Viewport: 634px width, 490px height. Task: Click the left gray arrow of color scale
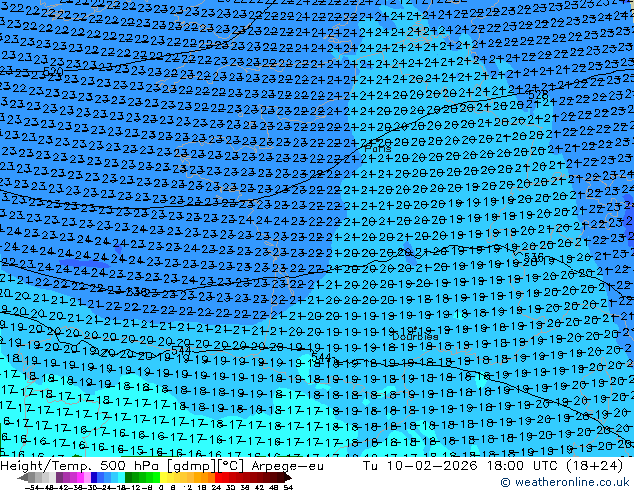[23, 478]
